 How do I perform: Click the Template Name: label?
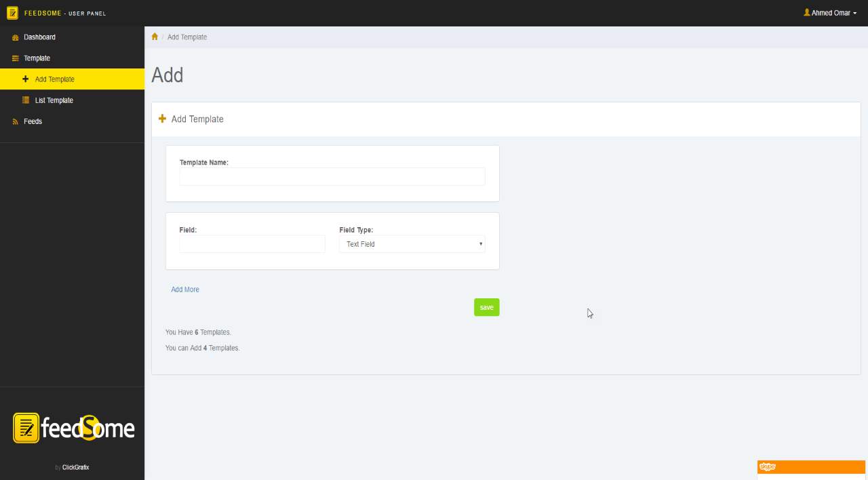pyautogui.click(x=204, y=163)
